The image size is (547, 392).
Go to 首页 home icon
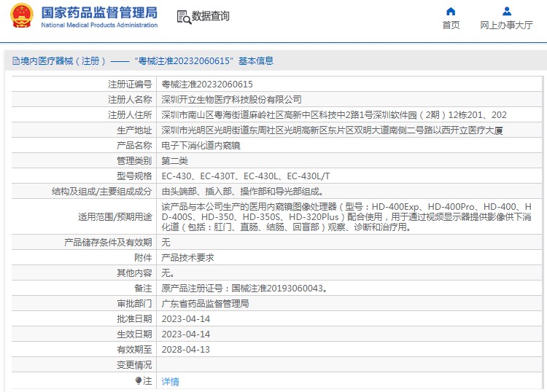[451, 12]
